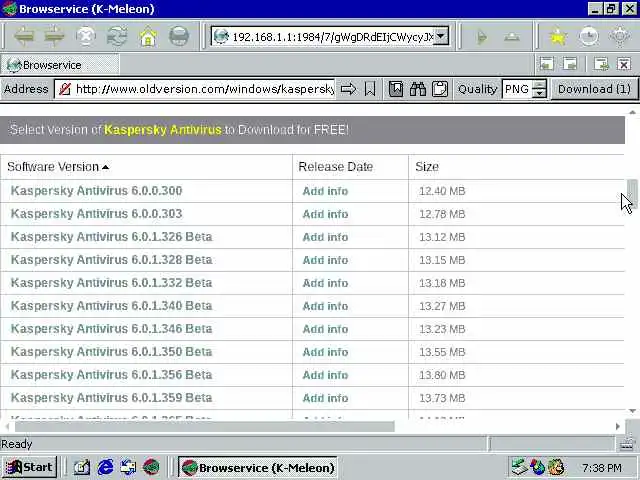Open Kaspersky Antivirus 6.0.1.332 Beta link
The height and width of the screenshot is (480, 640).
coord(111,282)
